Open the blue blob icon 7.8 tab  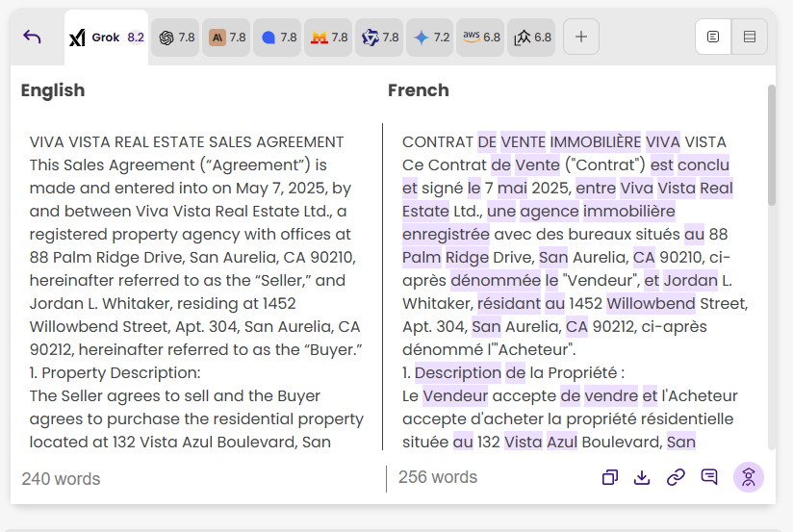(278, 38)
